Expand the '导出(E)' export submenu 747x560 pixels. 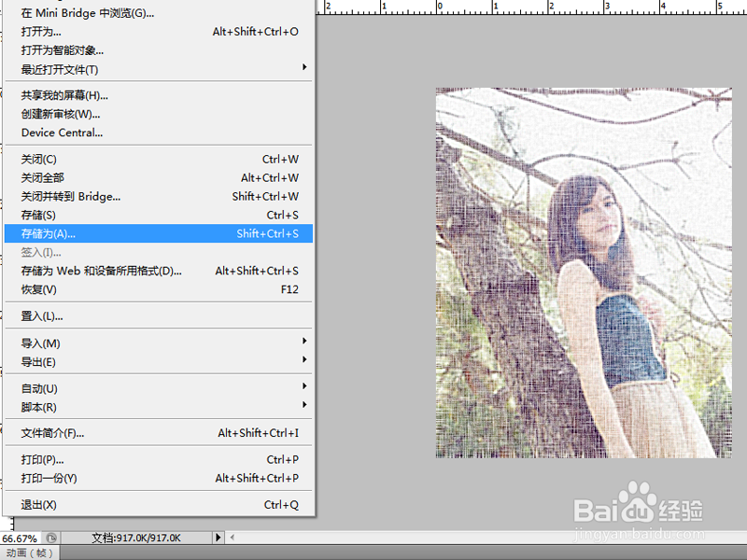(x=158, y=362)
